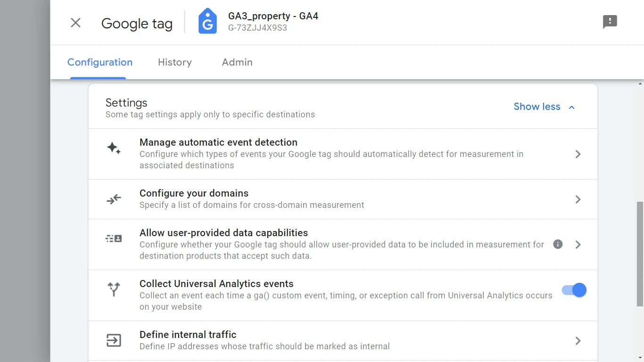Click the sparkle icon for automatic event detection
The width and height of the screenshot is (644, 362).
point(114,148)
